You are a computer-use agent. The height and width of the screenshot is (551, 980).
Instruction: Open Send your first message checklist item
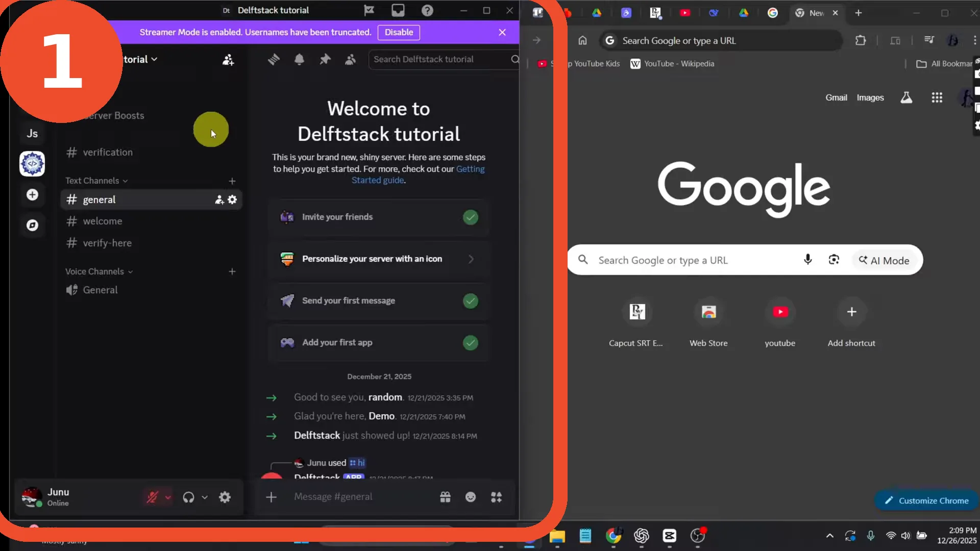pyautogui.click(x=378, y=301)
